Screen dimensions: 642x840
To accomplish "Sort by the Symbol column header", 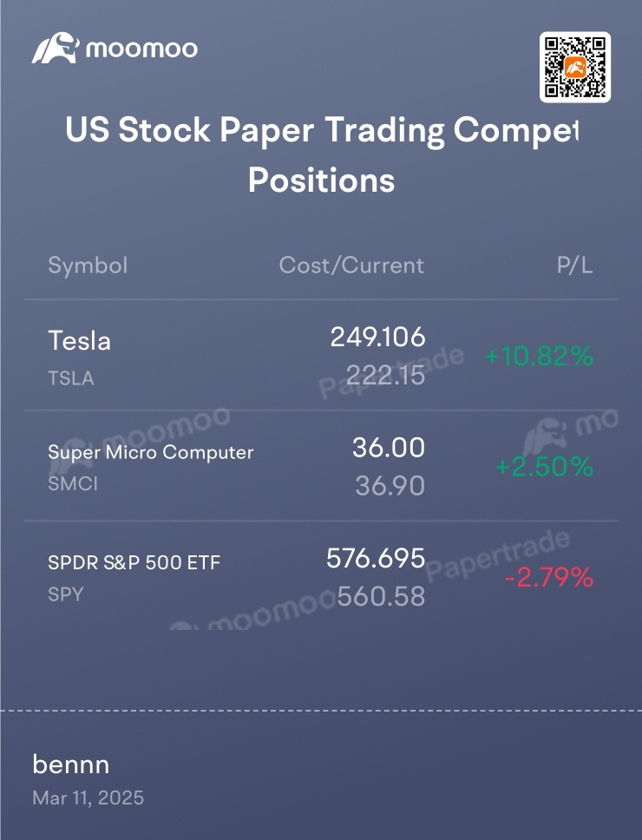I will [88, 266].
